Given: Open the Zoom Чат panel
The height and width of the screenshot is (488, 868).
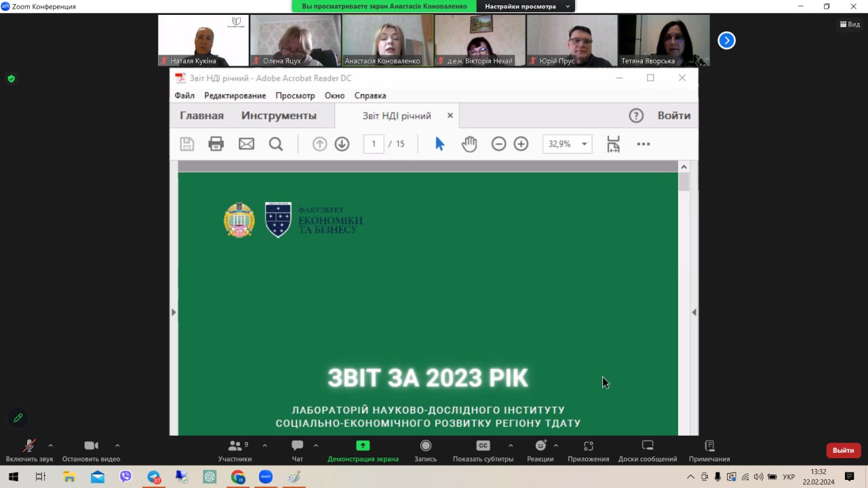Looking at the screenshot, I should pyautogui.click(x=297, y=450).
